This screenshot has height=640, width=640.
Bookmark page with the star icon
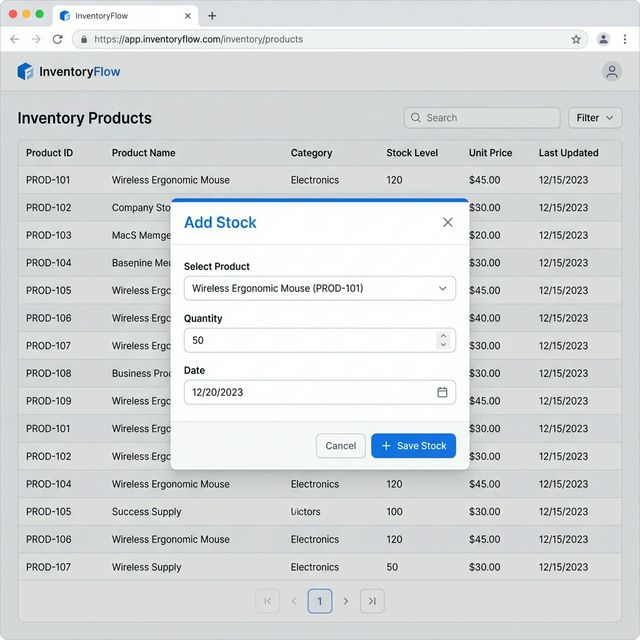(576, 39)
